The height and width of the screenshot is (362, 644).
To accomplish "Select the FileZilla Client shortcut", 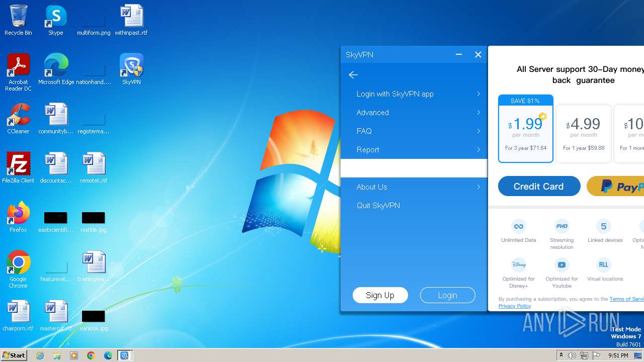I will click(x=18, y=168).
